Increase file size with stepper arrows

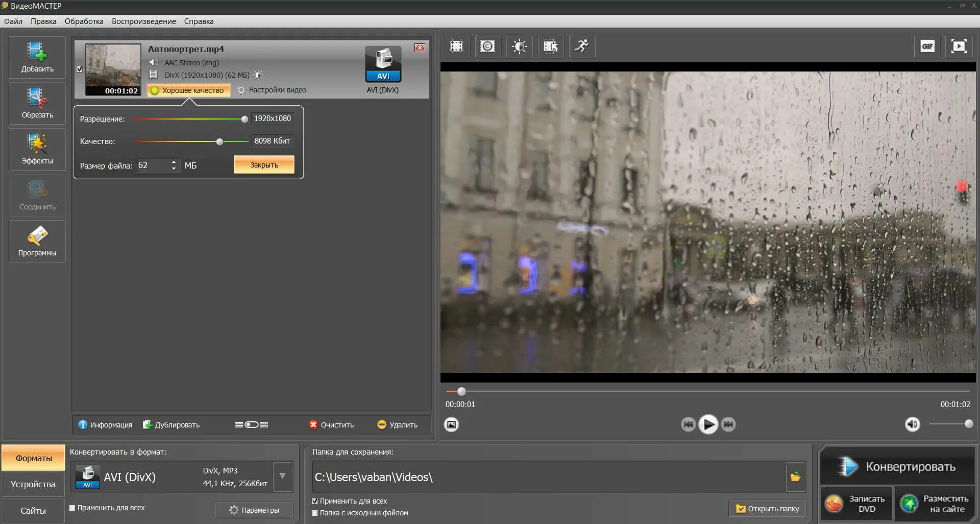[x=174, y=162]
